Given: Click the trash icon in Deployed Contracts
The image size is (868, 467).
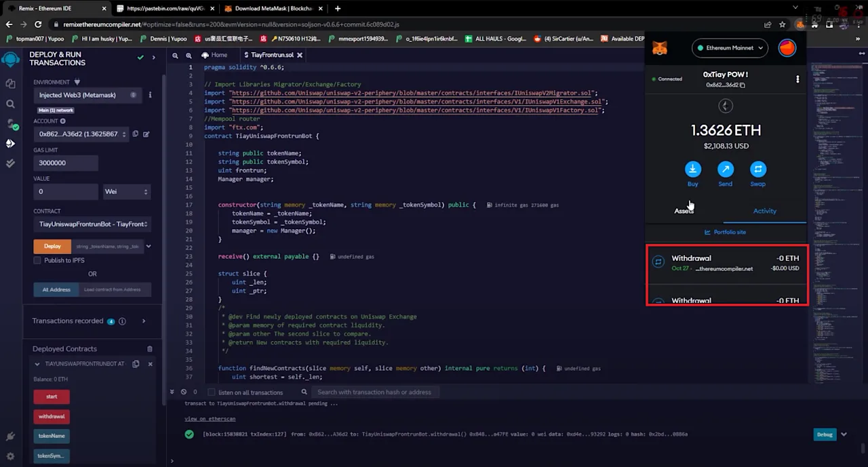Looking at the screenshot, I should point(150,349).
